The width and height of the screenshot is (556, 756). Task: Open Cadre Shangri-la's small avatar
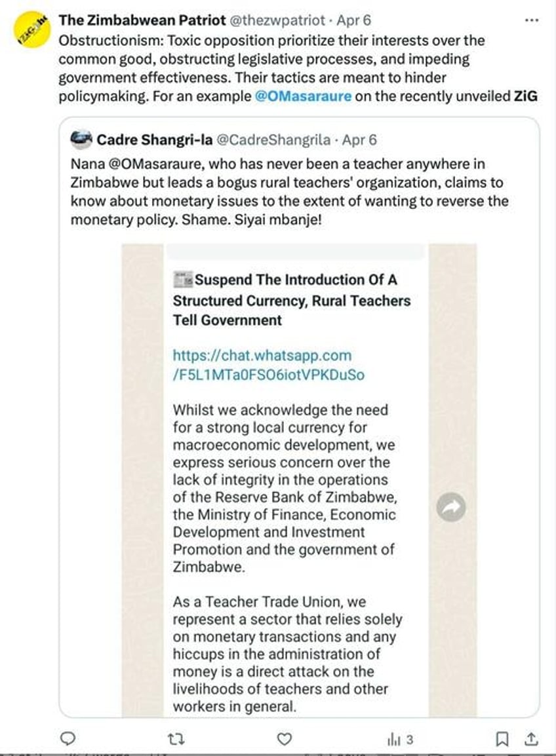click(x=81, y=139)
